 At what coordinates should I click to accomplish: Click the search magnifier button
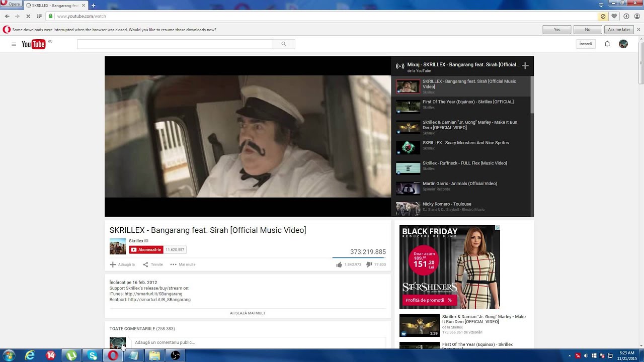click(284, 44)
